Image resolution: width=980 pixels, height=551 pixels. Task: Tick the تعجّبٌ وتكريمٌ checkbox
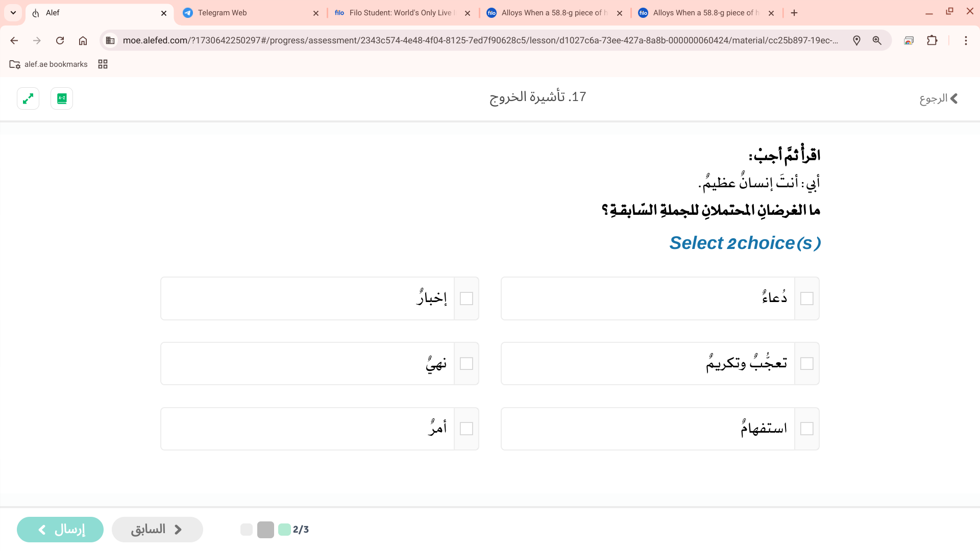[x=806, y=364]
